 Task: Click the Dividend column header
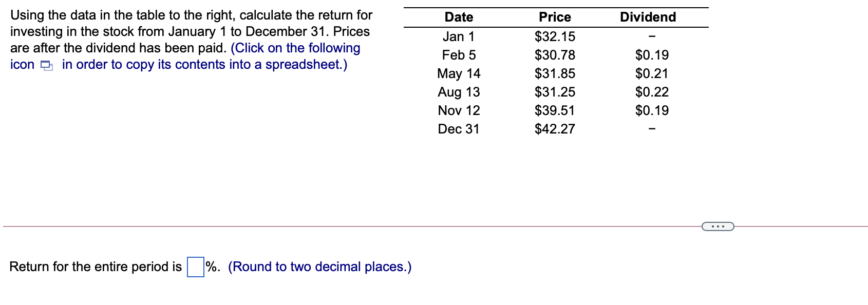[648, 17]
